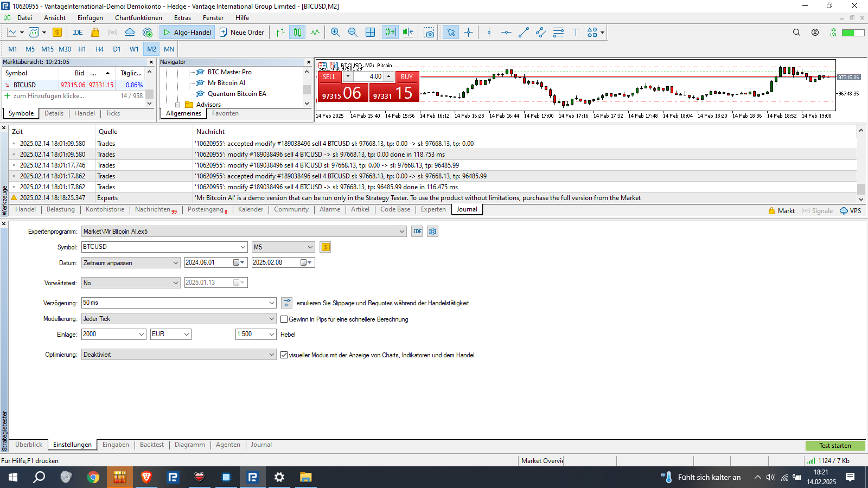Select the arrow cursor tool

pos(451,33)
